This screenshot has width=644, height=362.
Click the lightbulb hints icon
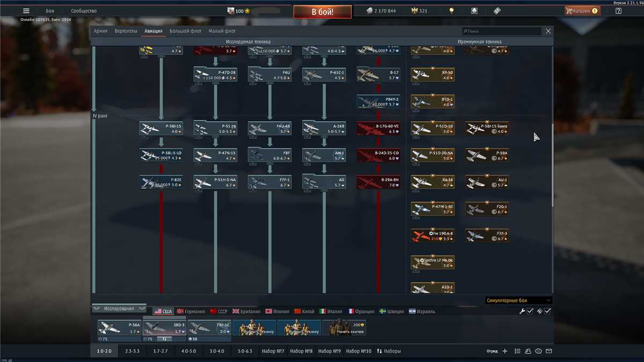coord(452,11)
